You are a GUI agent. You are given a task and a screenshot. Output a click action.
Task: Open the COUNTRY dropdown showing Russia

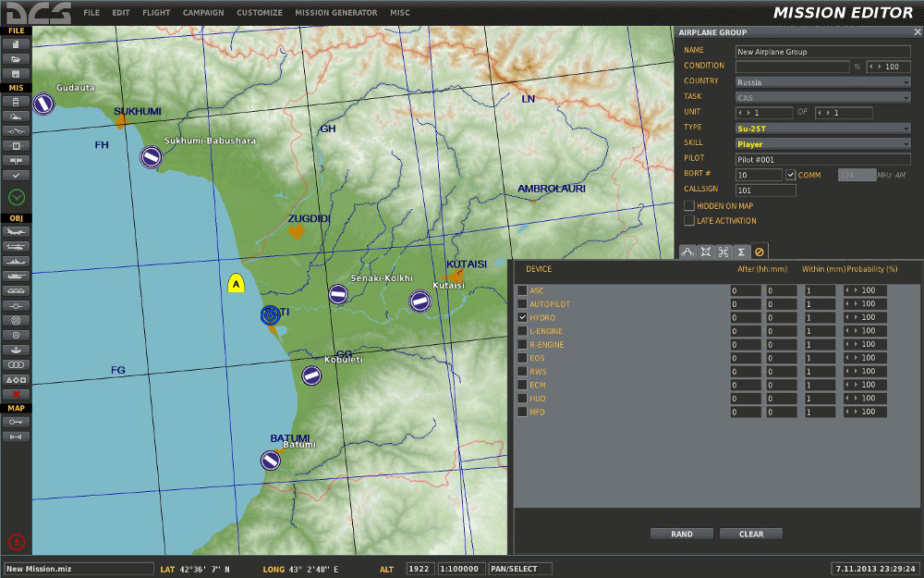point(822,82)
